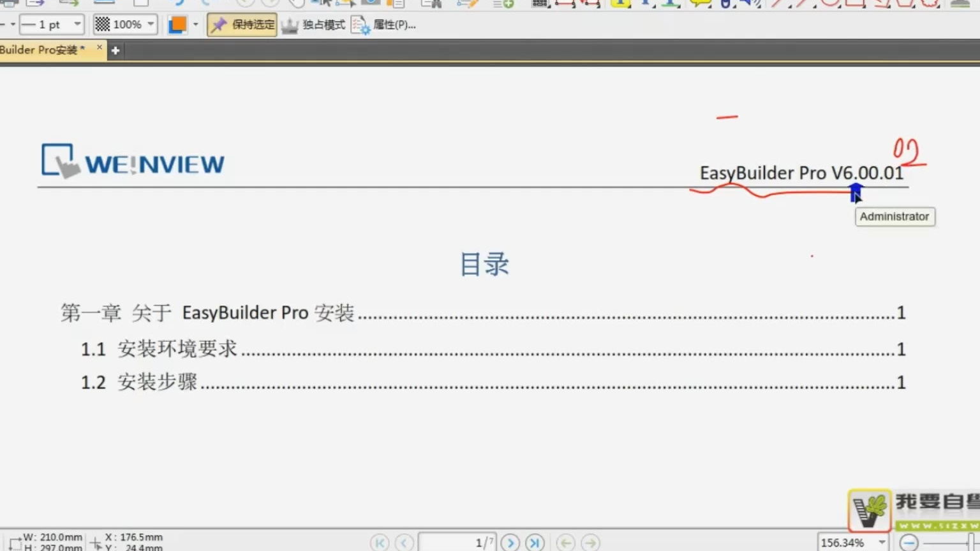This screenshot has height=551, width=980.
Task: Expand the arrow beside the orange color swatch
Action: pyautogui.click(x=195, y=25)
